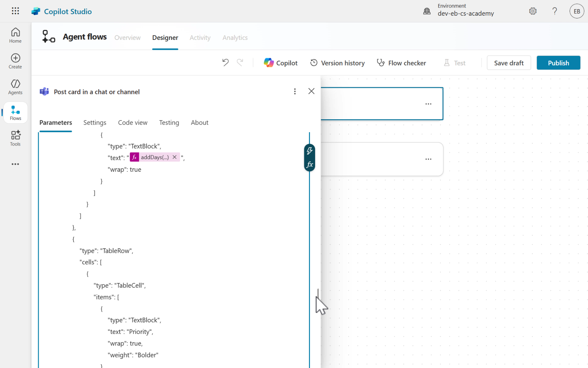Show more sidebar items ellipsis
The height and width of the screenshot is (368, 588).
click(15, 164)
